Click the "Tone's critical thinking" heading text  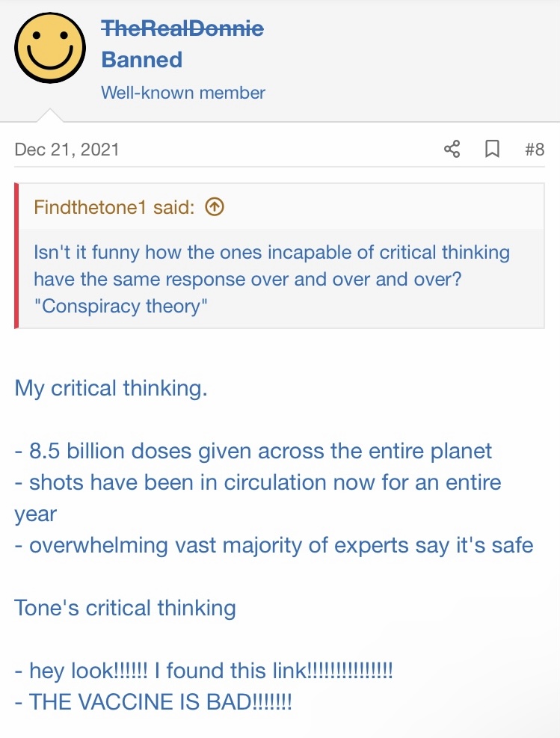pos(125,608)
